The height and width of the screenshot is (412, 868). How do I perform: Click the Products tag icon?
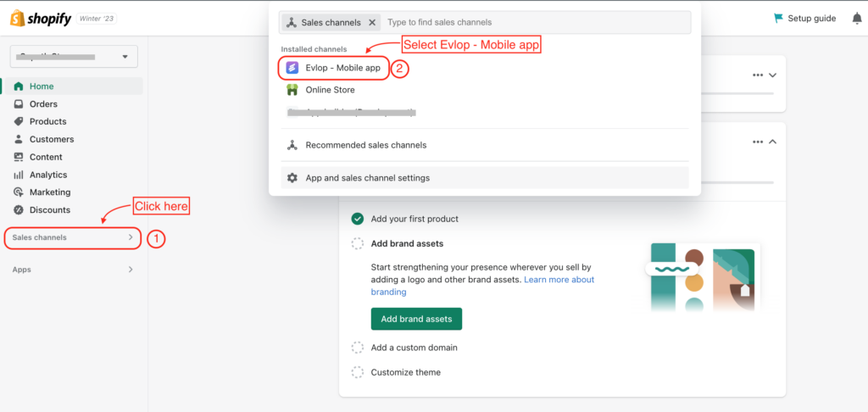click(x=19, y=121)
